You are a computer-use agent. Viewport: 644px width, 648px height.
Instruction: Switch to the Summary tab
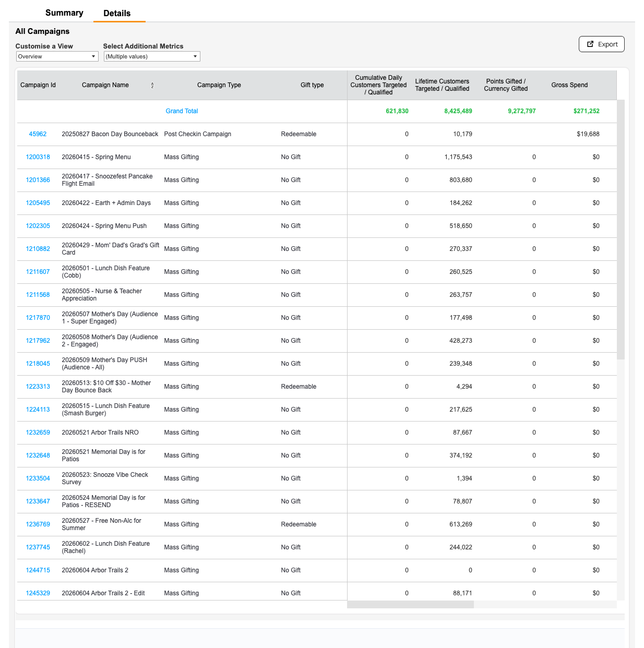coord(64,13)
